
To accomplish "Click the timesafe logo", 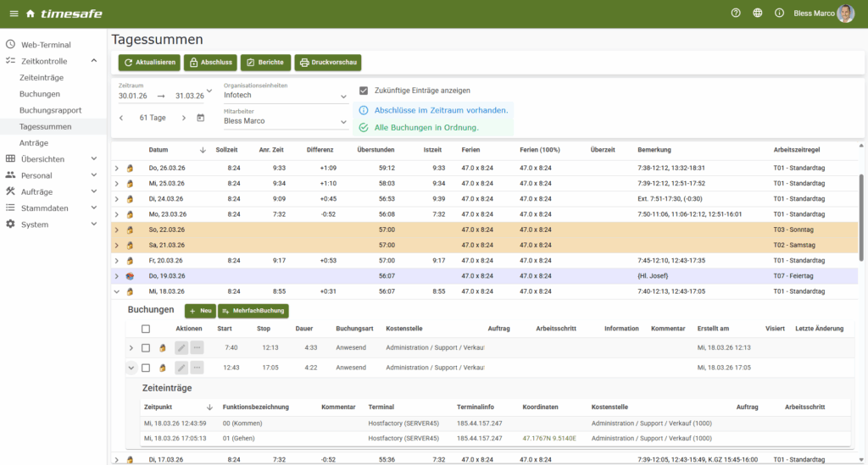I will pos(71,14).
